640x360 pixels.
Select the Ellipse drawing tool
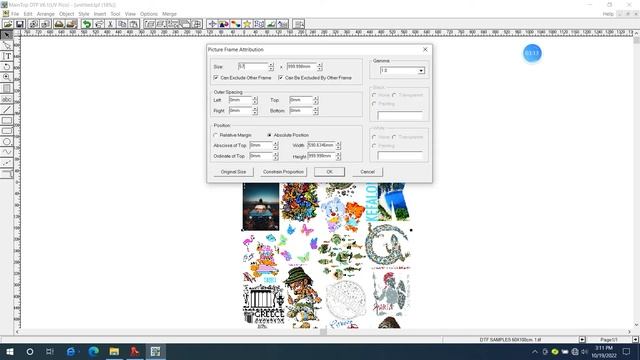pos(7,142)
